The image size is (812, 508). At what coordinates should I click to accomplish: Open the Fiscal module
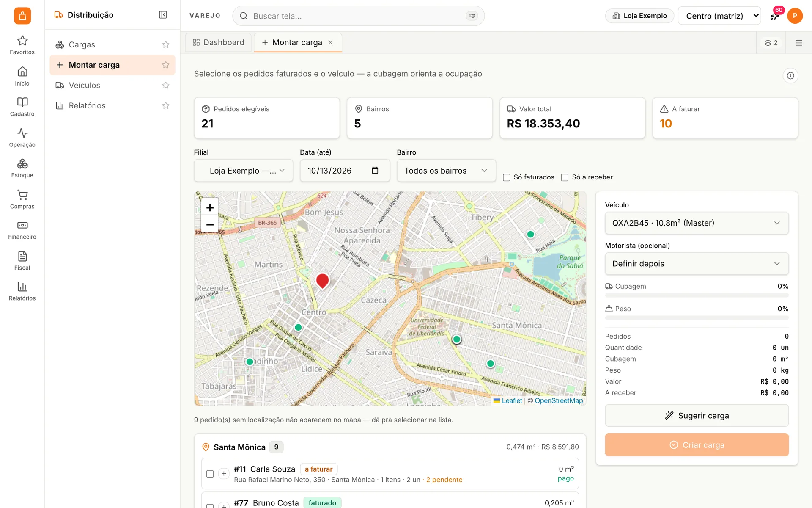click(x=22, y=261)
